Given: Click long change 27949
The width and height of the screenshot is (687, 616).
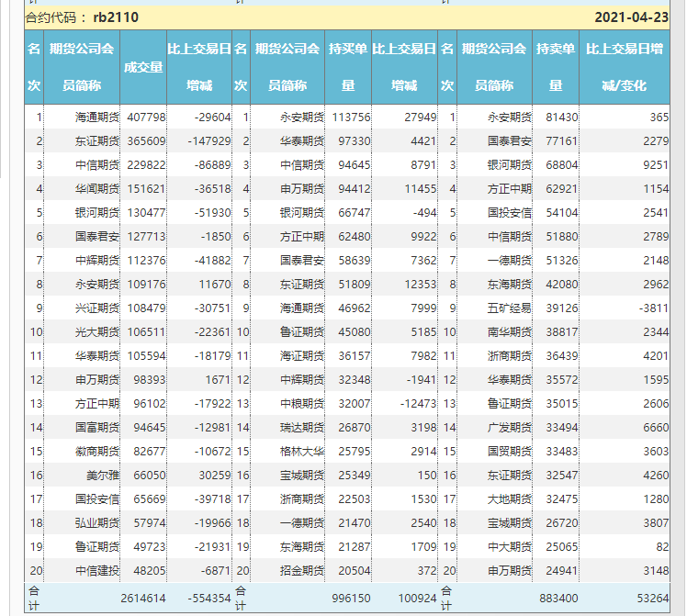Looking at the screenshot, I should 421,118.
